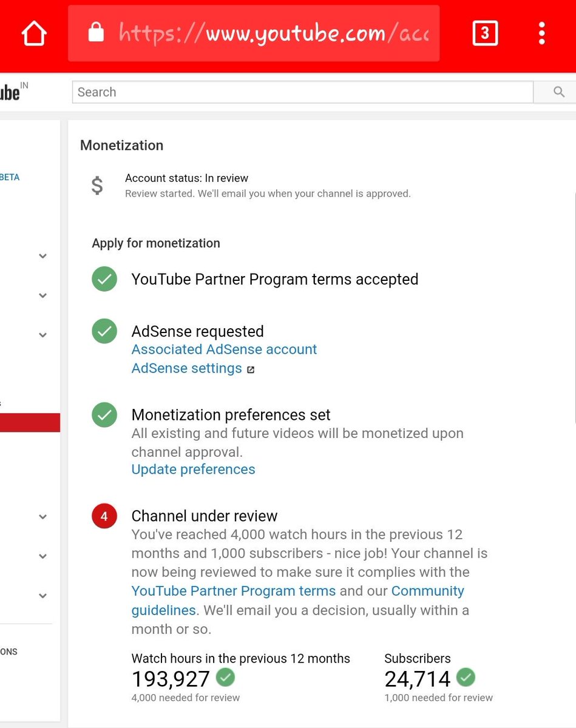Click 'Review started' status message
The image size is (576, 728).
[x=268, y=194]
